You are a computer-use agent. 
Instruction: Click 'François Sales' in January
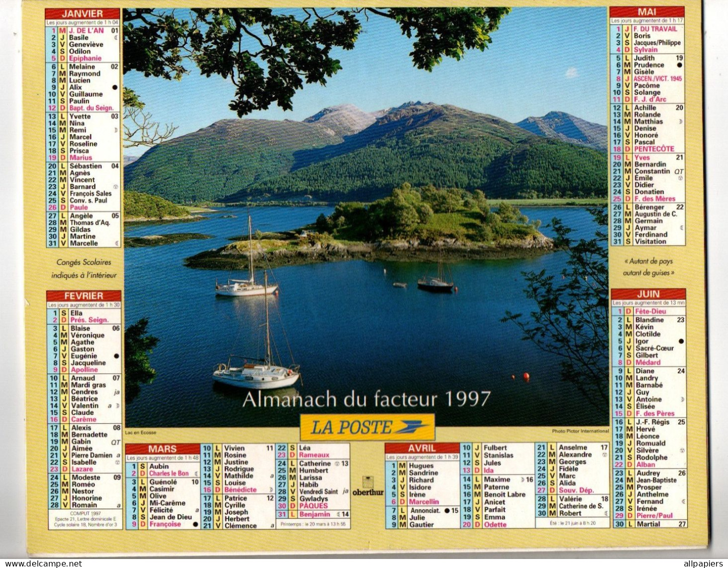(90, 193)
